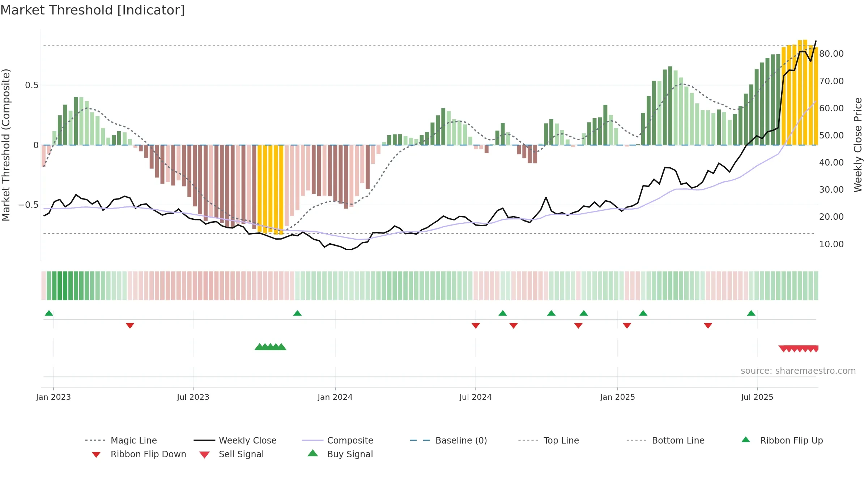Click the red Sell Signal legend triangle
This screenshot has height=488, width=868.
tap(204, 455)
